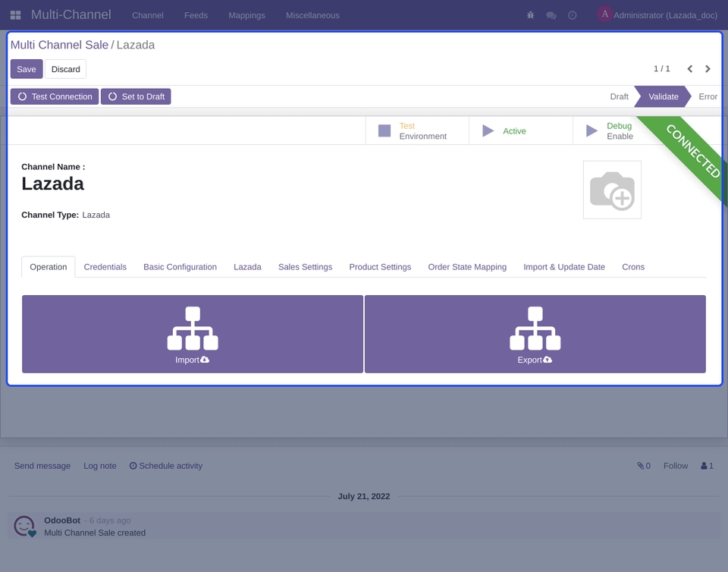Go to previous record arrow
This screenshot has height=572, width=728.
point(690,69)
